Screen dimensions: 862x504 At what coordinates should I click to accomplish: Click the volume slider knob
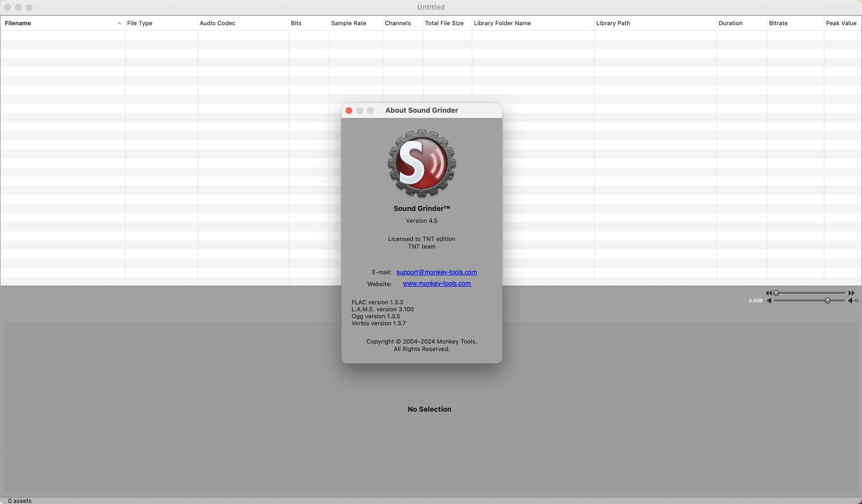tap(827, 301)
